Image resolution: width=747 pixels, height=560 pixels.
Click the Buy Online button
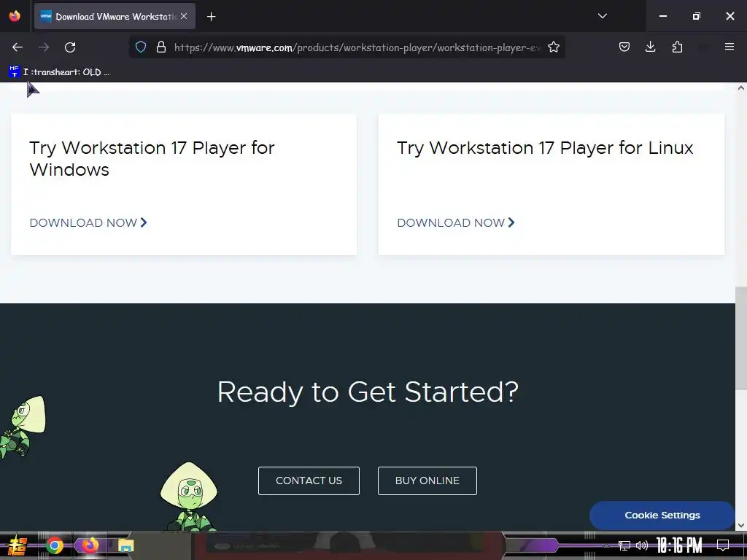[427, 481]
